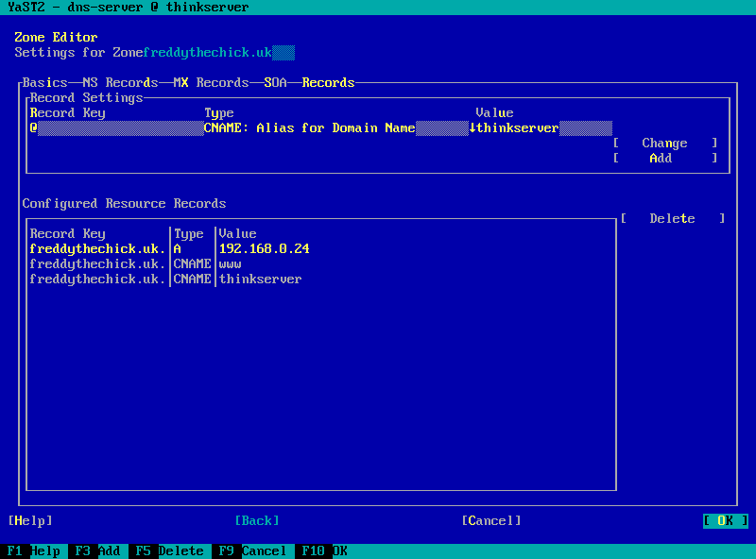The image size is (756, 559).
Task: Click the Type column header in records table
Action: click(188, 234)
